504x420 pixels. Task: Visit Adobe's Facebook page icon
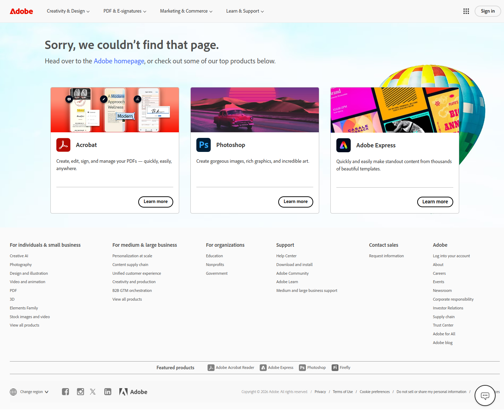(65, 392)
